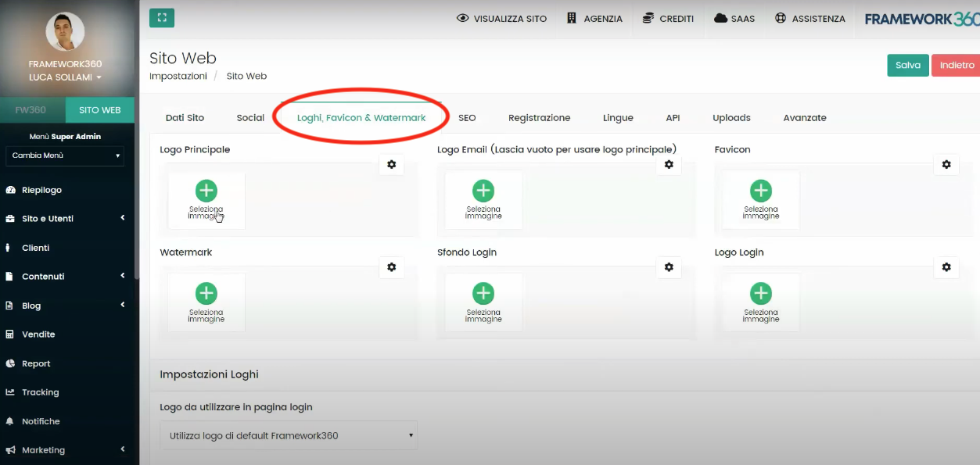The image size is (980, 465).
Task: Click the Marketing megaphone icon
Action: tap(10, 450)
